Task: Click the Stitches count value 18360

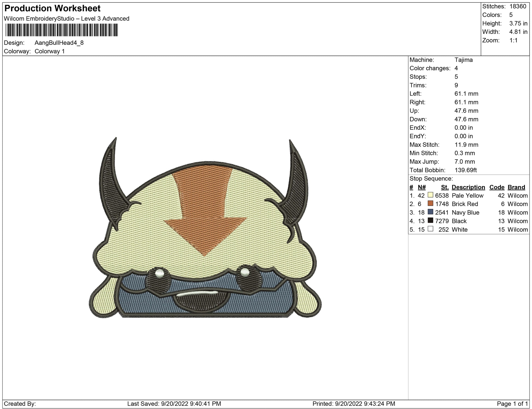Action: pyautogui.click(x=518, y=7)
